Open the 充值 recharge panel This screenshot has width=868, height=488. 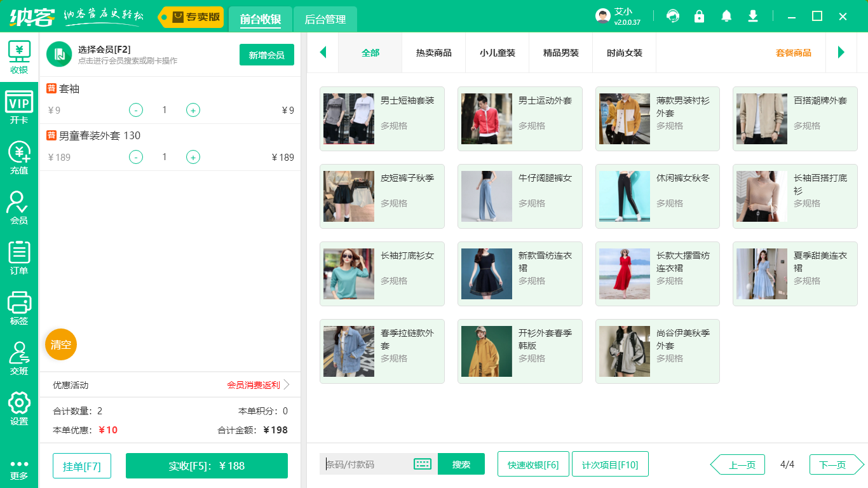19,159
